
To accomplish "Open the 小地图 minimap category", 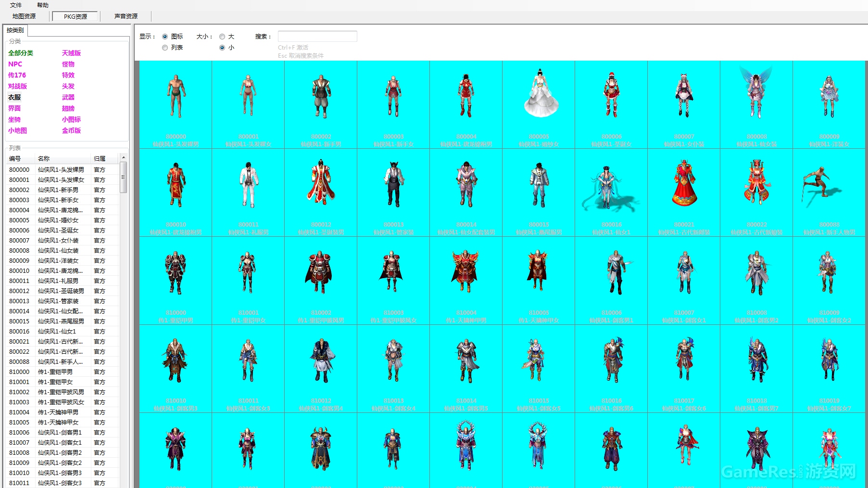I will (x=17, y=130).
